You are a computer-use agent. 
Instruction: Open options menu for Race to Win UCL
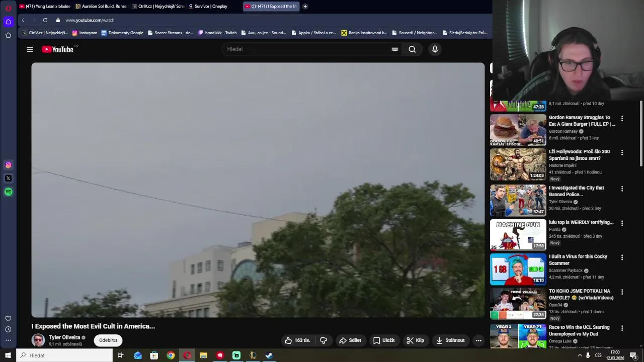coord(622,328)
